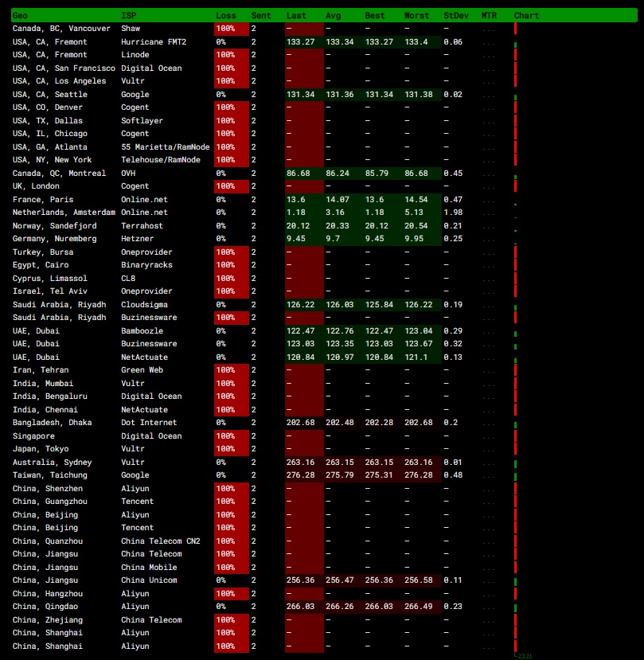The image size is (644, 660).
Task: Select the Chart column header
Action: pos(526,16)
